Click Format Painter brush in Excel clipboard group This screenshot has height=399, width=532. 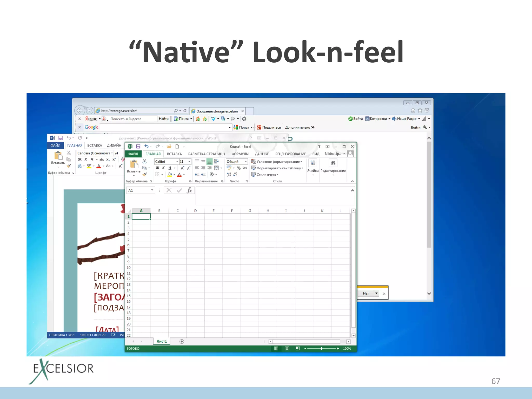coord(145,174)
